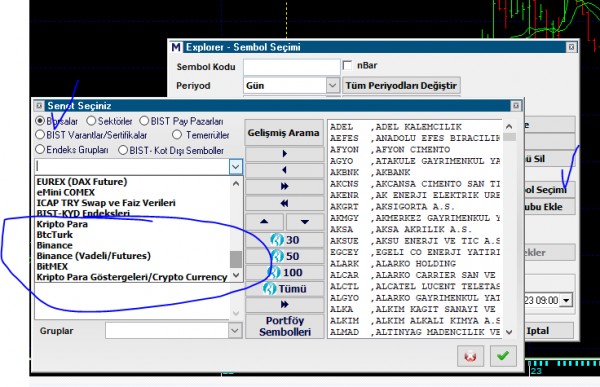Select the BIST 30 index button
Screen dimensions: 600x387
[284, 240]
